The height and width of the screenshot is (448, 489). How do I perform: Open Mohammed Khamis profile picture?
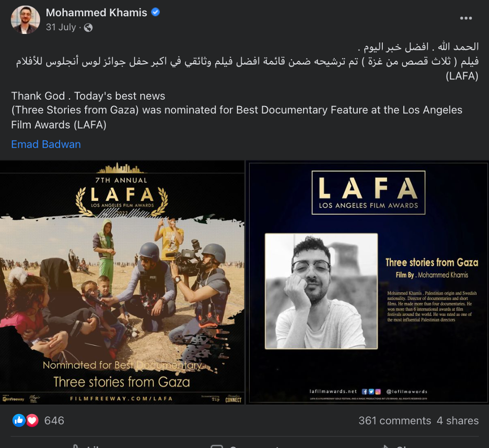(25, 19)
